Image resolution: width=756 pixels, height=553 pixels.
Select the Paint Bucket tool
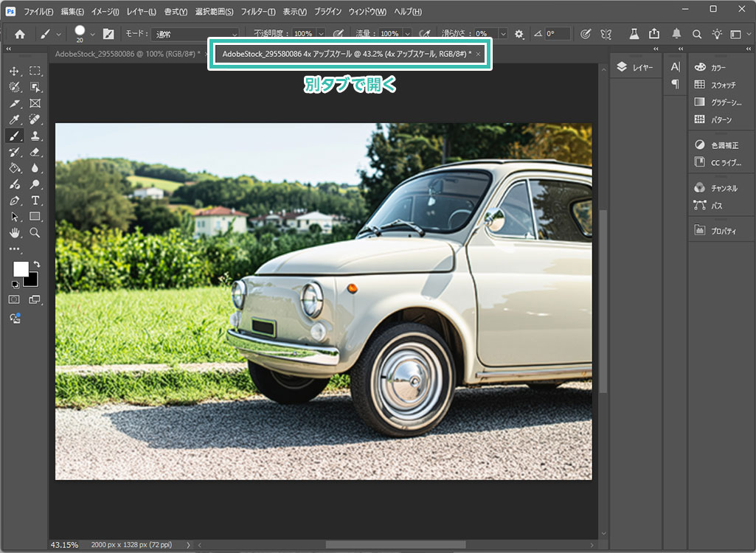point(14,168)
